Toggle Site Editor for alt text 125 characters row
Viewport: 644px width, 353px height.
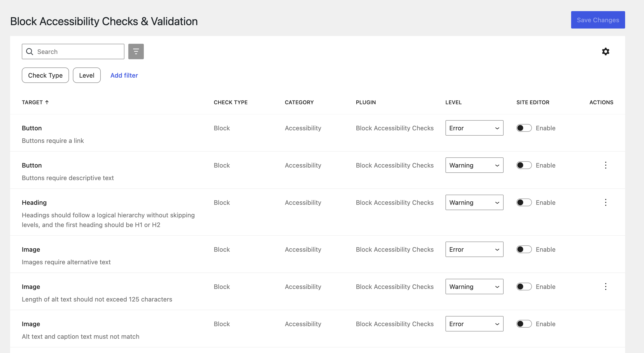click(524, 286)
